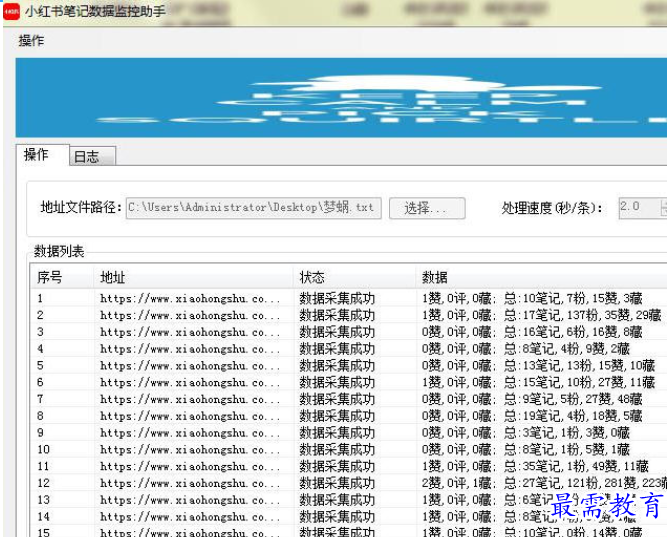
Task: Click data '总:13笔记, 13粉, 15赞, 10藏'
Action: click(x=579, y=365)
